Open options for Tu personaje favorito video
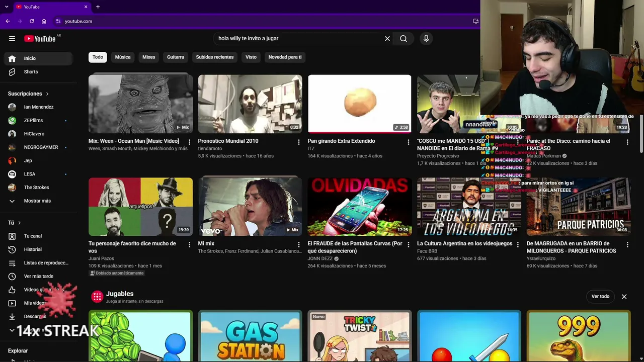The height and width of the screenshot is (362, 644). (189, 245)
